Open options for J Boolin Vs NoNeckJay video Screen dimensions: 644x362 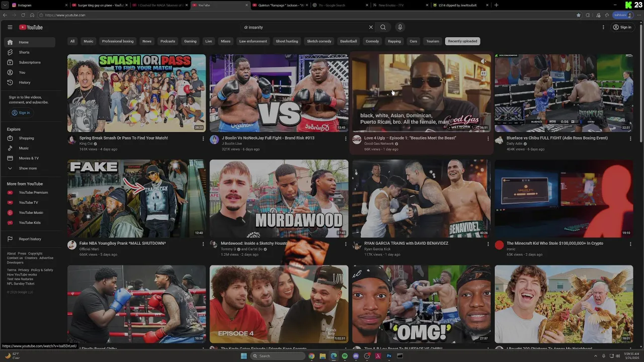pos(346,139)
